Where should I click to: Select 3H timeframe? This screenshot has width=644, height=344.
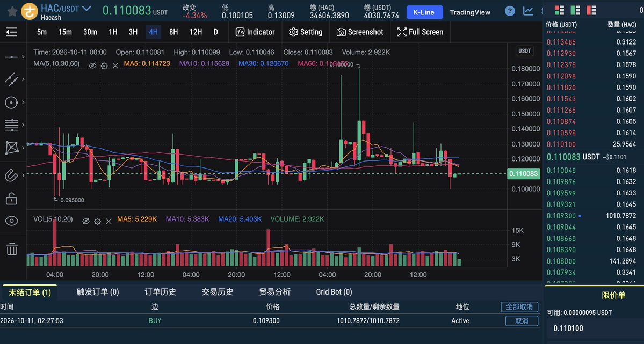tap(133, 32)
